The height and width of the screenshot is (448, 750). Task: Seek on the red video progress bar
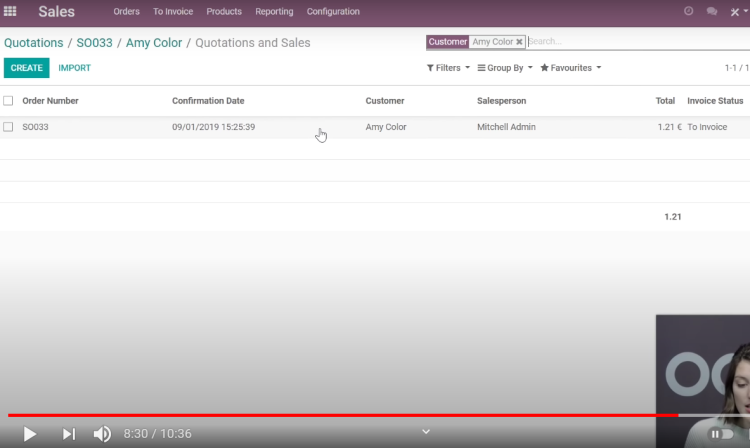(343, 415)
